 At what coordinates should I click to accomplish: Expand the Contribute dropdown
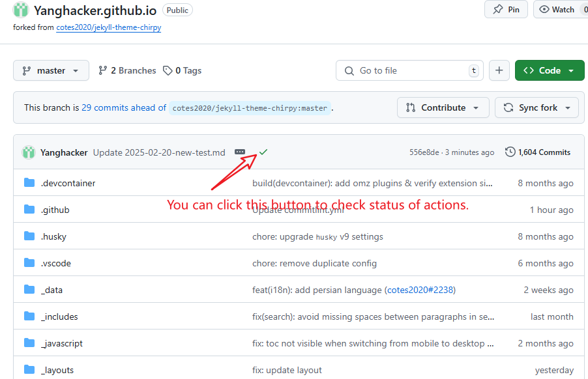coord(443,108)
